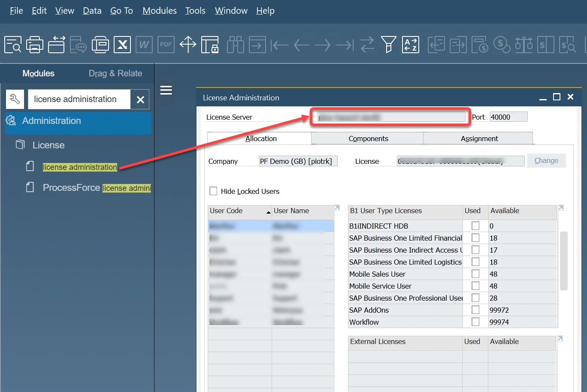Click the license list vertical scrollbar

[x=564, y=261]
